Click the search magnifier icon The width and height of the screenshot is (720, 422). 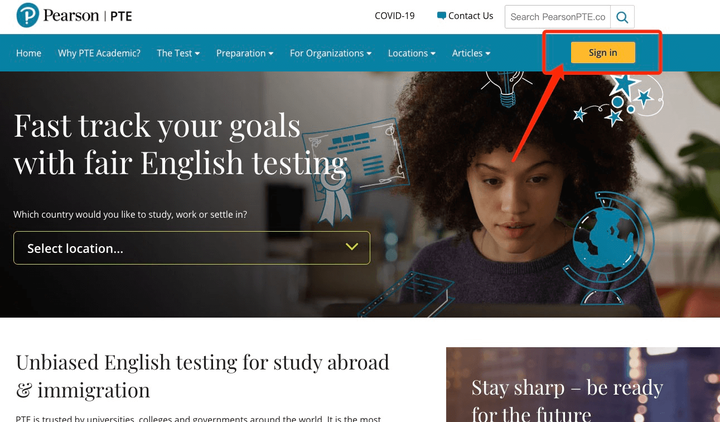(x=622, y=17)
